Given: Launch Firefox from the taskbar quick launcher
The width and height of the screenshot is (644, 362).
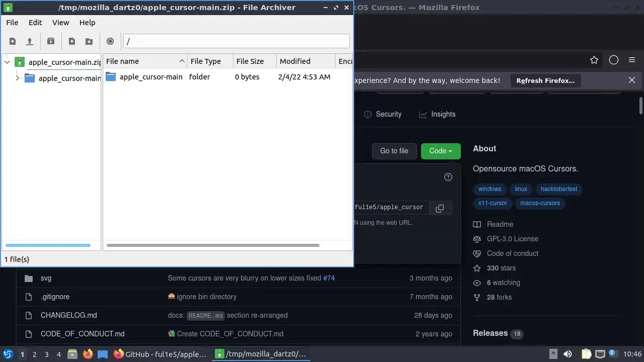Looking at the screenshot, I should (x=88, y=354).
